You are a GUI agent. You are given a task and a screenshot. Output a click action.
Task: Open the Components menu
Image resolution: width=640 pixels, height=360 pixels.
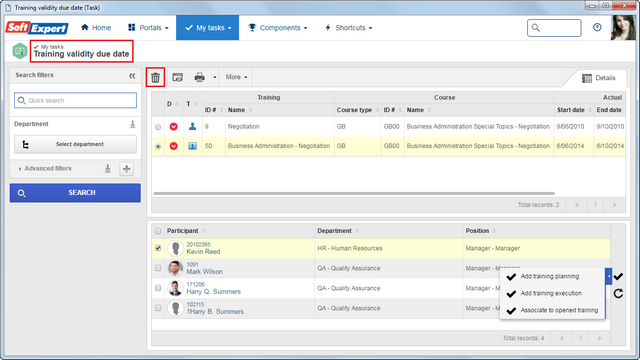point(278,28)
